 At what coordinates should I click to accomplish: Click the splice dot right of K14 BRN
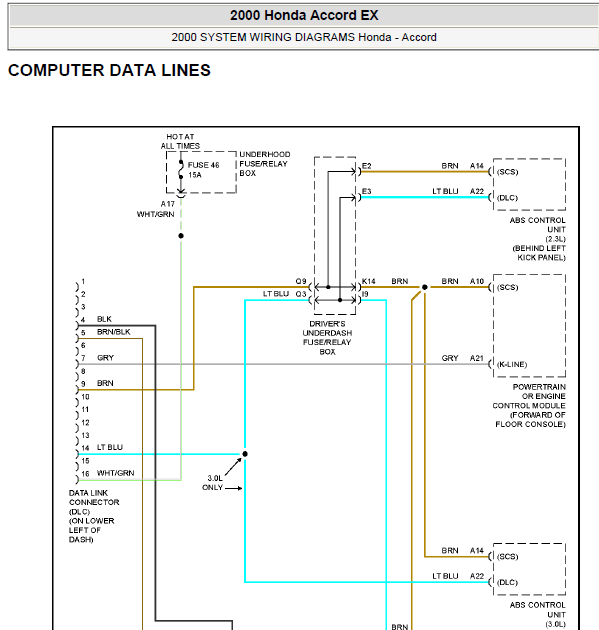coord(425,287)
